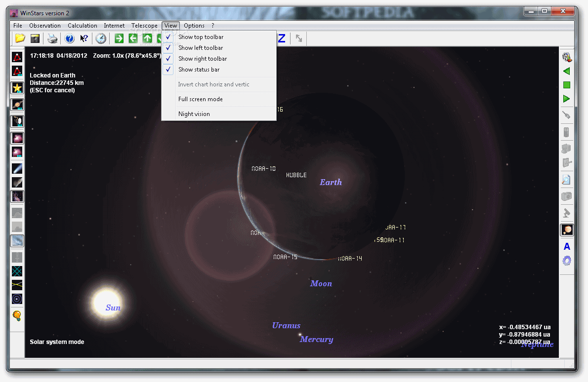The width and height of the screenshot is (588, 382).
Task: Click the Uranus label on the chart
Action: [x=286, y=325]
